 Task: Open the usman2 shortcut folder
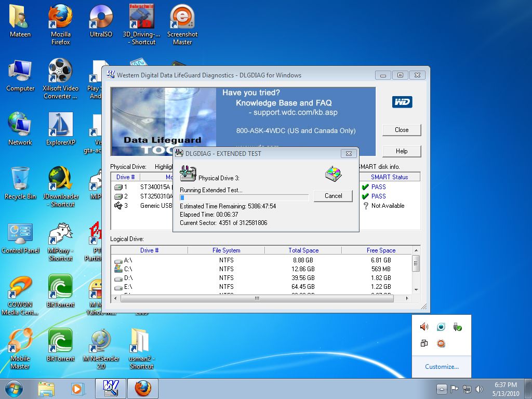point(141,349)
